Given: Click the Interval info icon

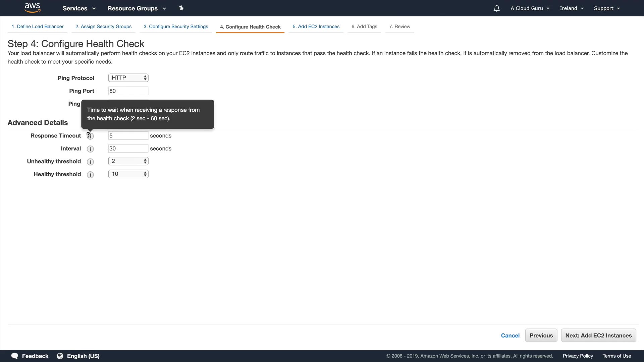Looking at the screenshot, I should (x=90, y=149).
